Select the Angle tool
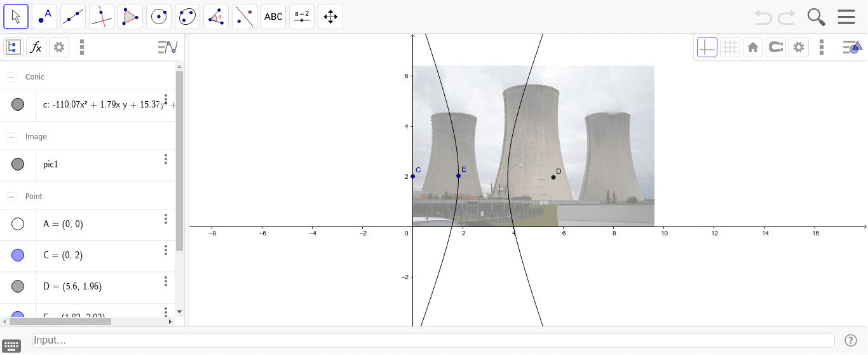Screen dimensions: 868x355 pos(216,17)
